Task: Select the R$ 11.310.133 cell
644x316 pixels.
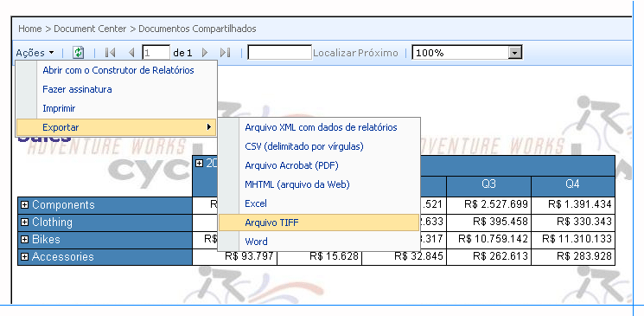Action: (x=573, y=239)
